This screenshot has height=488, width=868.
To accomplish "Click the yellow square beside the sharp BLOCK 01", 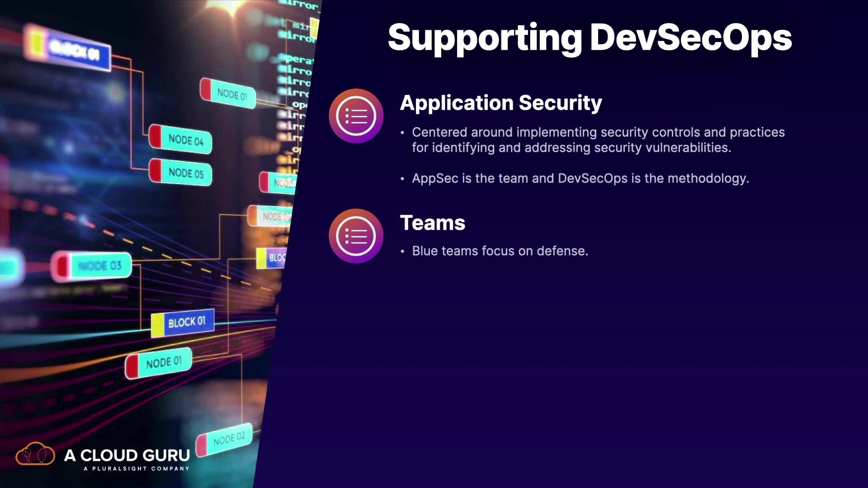I will point(157,325).
